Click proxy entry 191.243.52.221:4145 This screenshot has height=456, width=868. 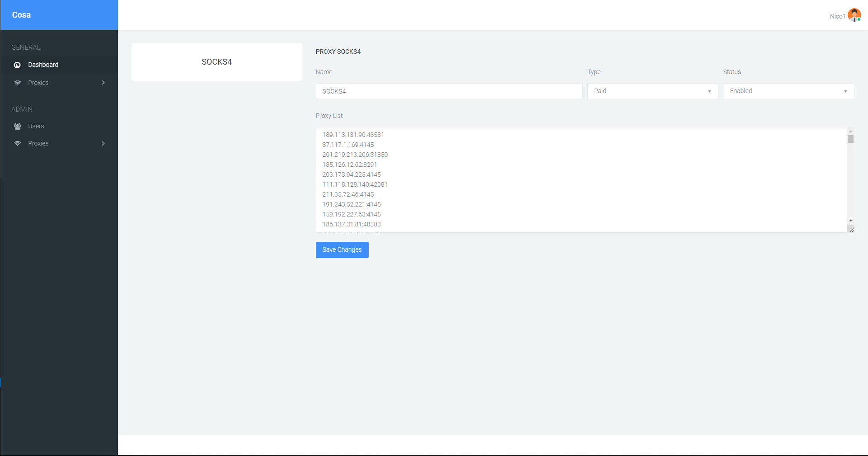pos(352,204)
